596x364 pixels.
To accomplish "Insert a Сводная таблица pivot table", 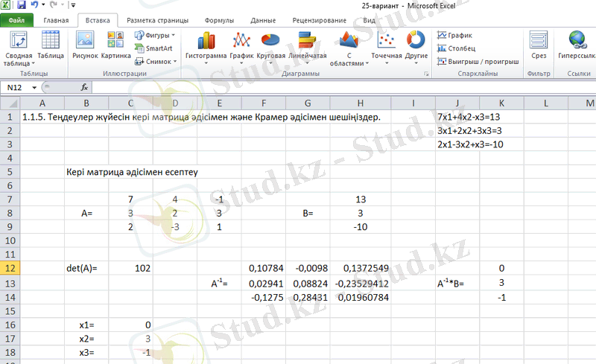I will click(19, 48).
